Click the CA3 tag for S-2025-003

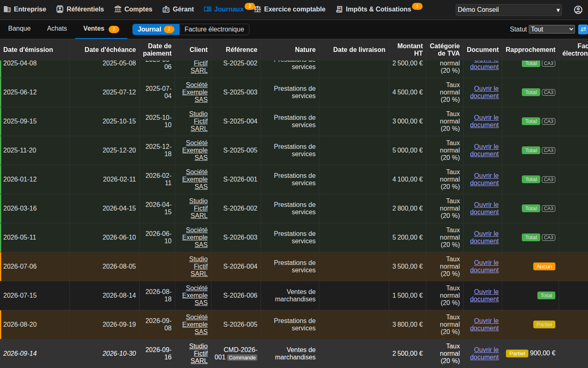(x=548, y=92)
